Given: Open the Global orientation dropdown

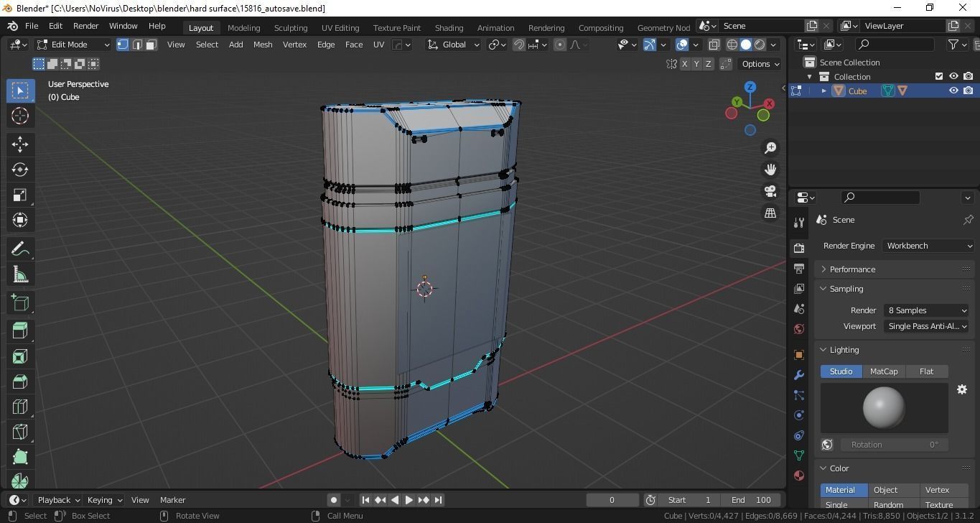Looking at the screenshot, I should point(453,45).
